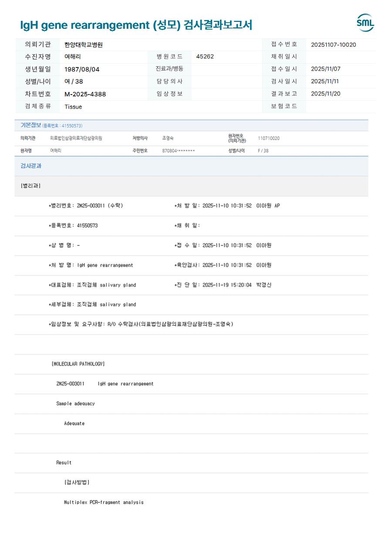Select hospital code value 45262
The width and height of the screenshot is (392, 554).
tap(205, 57)
